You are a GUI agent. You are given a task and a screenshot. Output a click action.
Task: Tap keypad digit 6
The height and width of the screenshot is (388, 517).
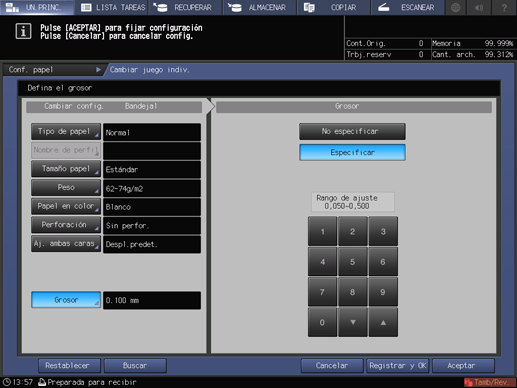coord(383,262)
